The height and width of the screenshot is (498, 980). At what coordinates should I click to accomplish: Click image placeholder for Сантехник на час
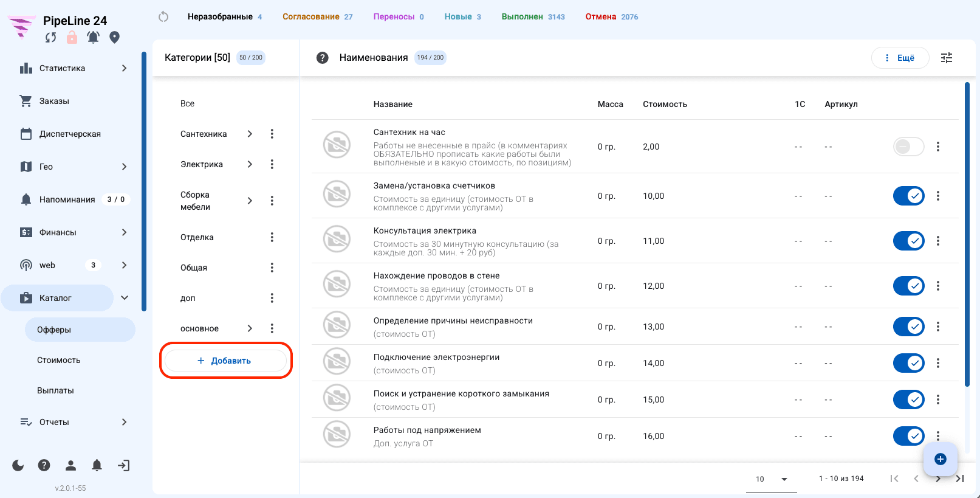tap(337, 145)
